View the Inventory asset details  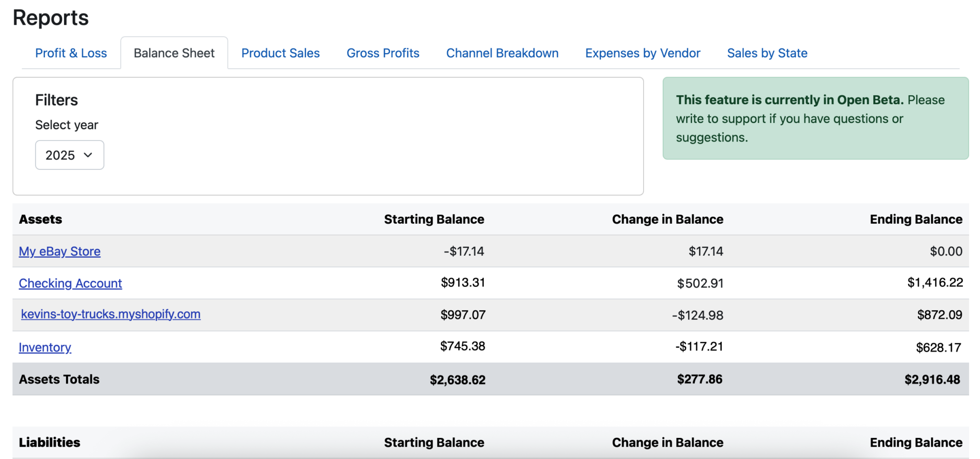click(x=45, y=347)
